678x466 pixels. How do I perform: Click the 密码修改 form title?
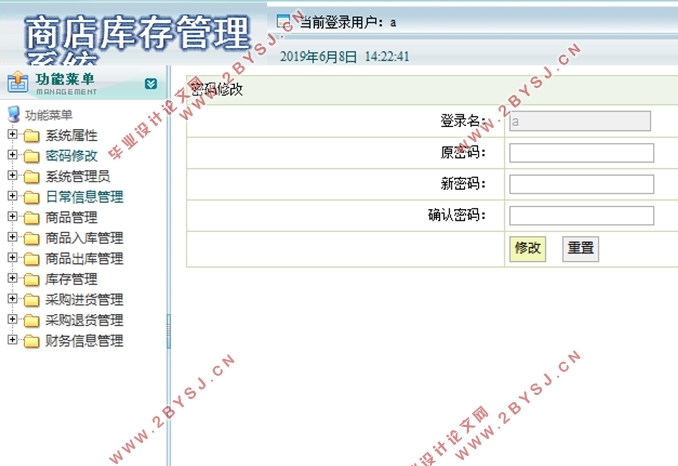217,89
